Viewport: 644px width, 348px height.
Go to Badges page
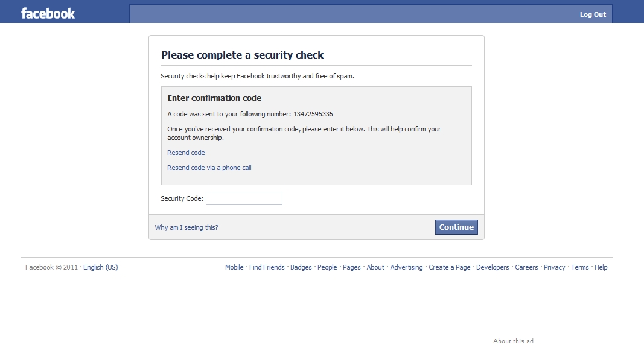tap(301, 267)
